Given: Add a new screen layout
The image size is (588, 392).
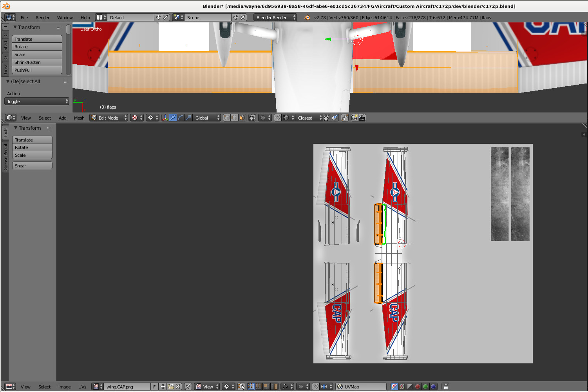Looking at the screenshot, I should (159, 17).
